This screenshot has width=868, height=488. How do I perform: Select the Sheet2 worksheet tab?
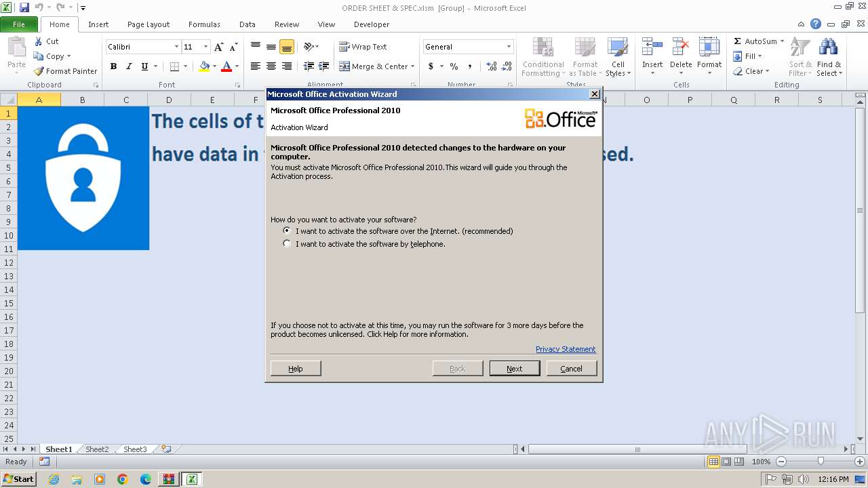(97, 449)
